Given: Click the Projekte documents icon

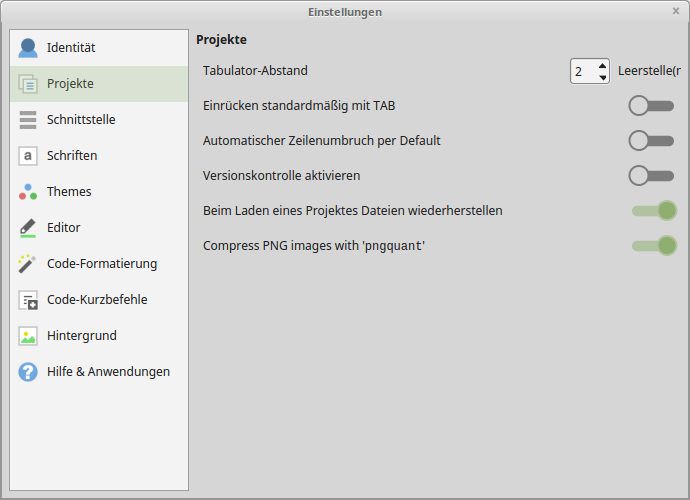Looking at the screenshot, I should pos(28,84).
